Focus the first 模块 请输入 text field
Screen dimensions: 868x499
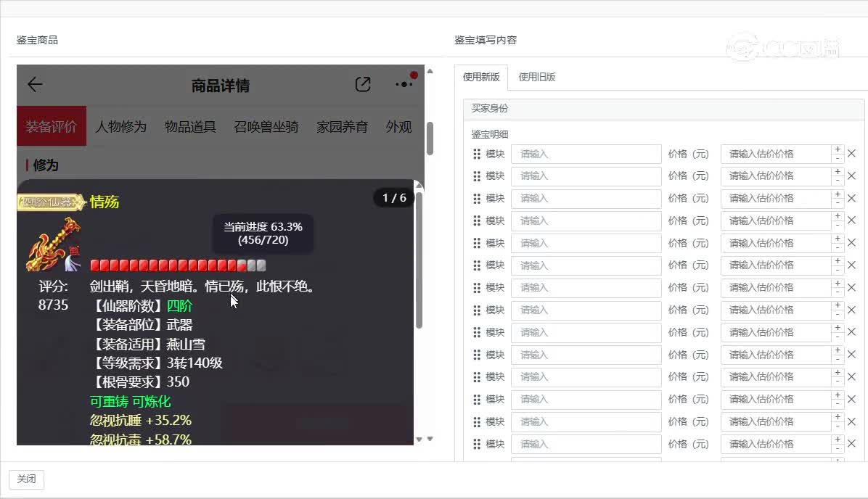tap(586, 154)
